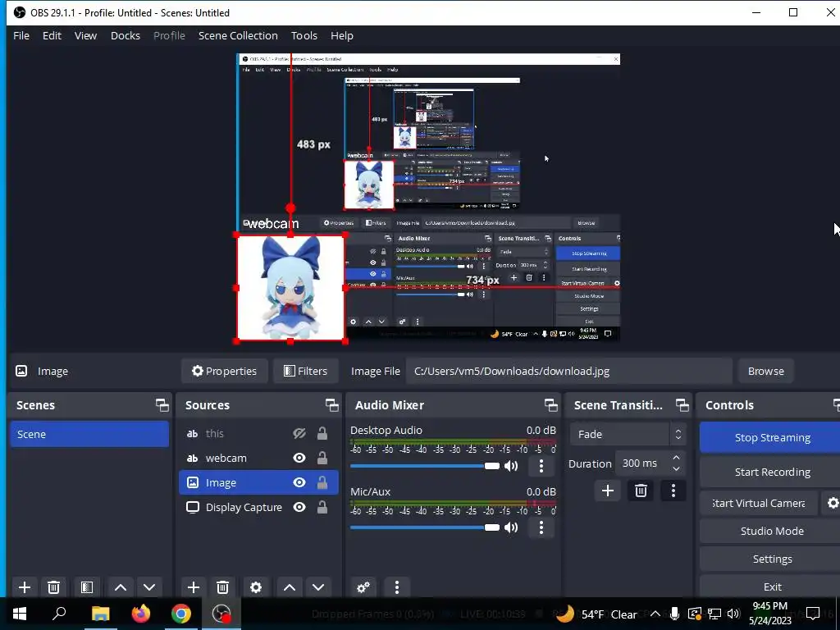
Task: Open Mic/Aux options three-dot menu
Action: point(541,527)
